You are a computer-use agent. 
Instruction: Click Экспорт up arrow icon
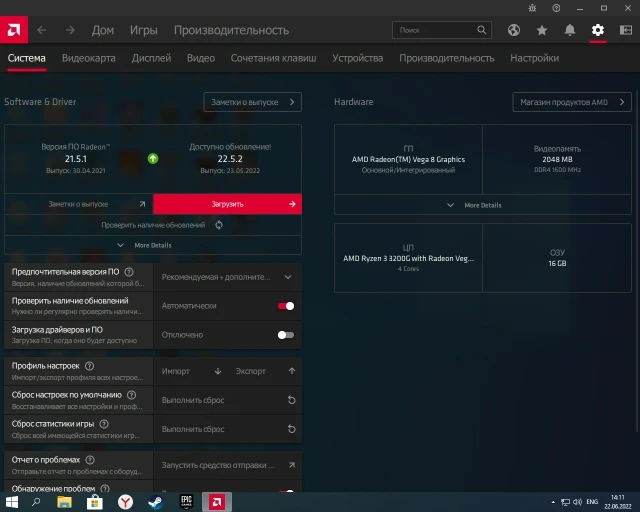pos(292,371)
